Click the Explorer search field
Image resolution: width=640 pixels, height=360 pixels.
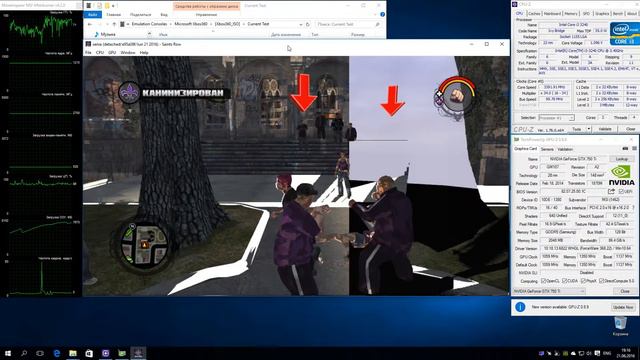point(348,24)
